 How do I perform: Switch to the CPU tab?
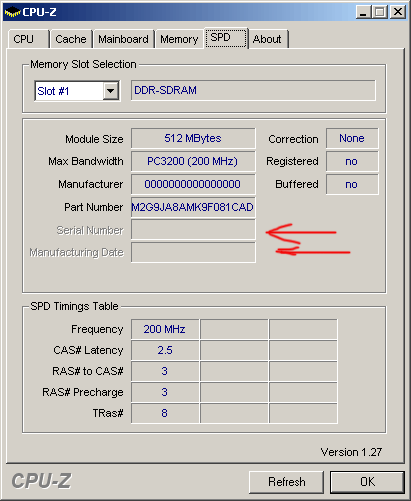(x=29, y=39)
